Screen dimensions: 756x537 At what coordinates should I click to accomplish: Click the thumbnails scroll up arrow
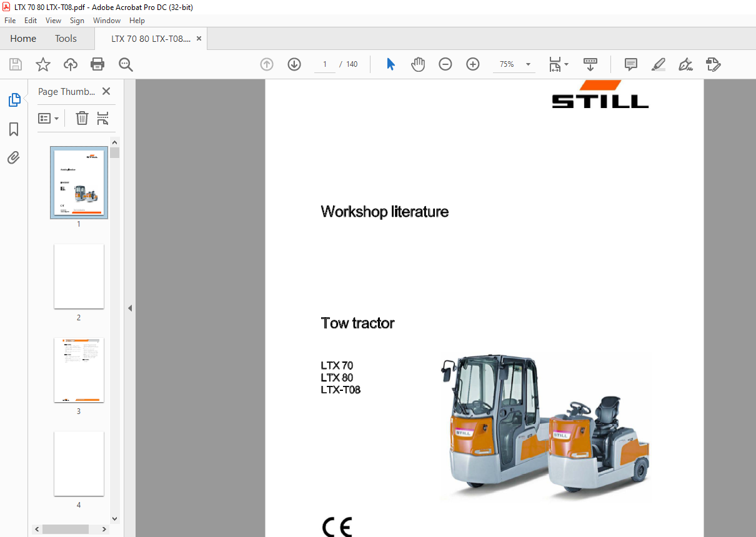tap(115, 142)
